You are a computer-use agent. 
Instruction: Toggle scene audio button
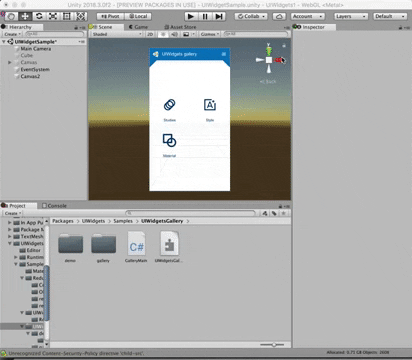click(x=174, y=34)
